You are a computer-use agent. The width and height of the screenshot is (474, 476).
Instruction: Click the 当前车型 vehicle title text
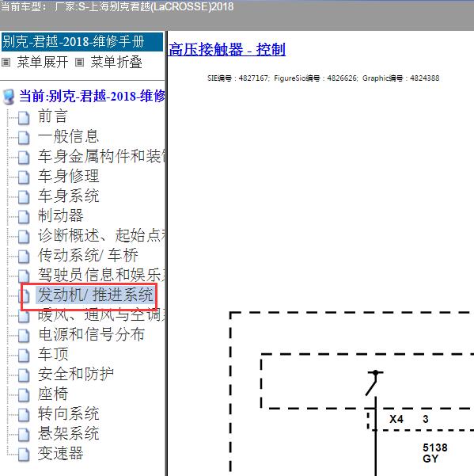click(117, 6)
